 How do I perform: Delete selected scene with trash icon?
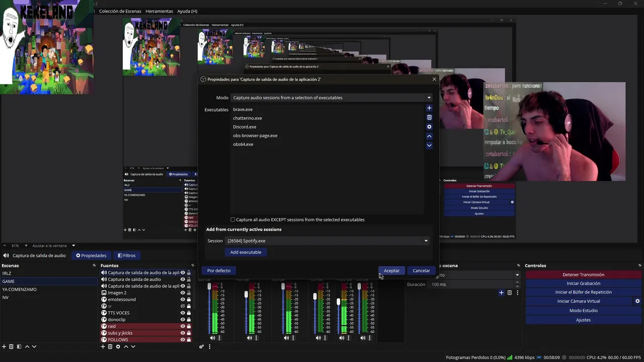(12, 346)
